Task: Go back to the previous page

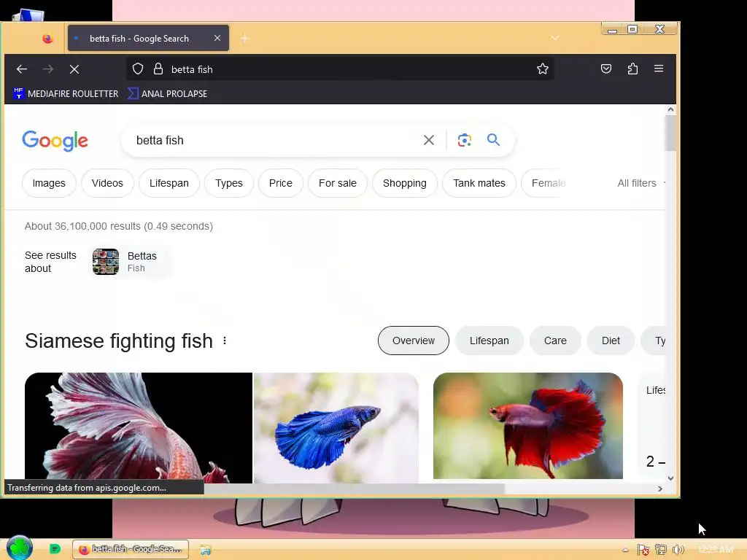Action: pyautogui.click(x=21, y=69)
